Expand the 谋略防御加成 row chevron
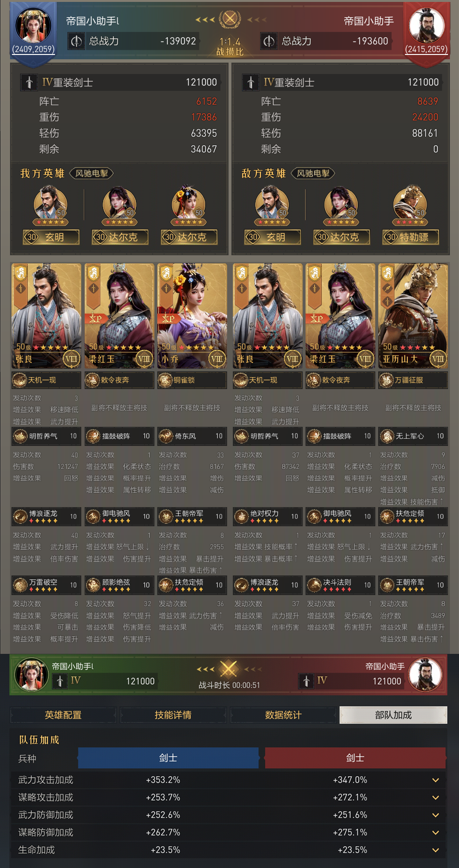Screen dimensions: 459x868 point(436,832)
